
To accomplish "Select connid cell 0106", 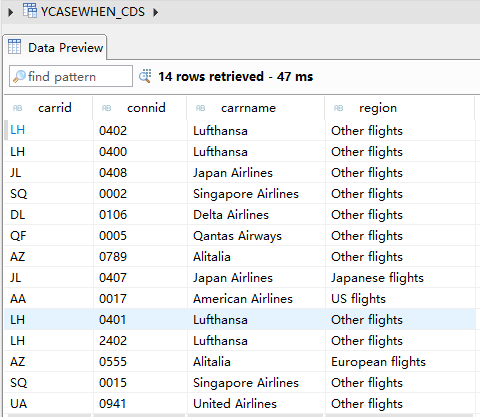I will tap(140, 215).
